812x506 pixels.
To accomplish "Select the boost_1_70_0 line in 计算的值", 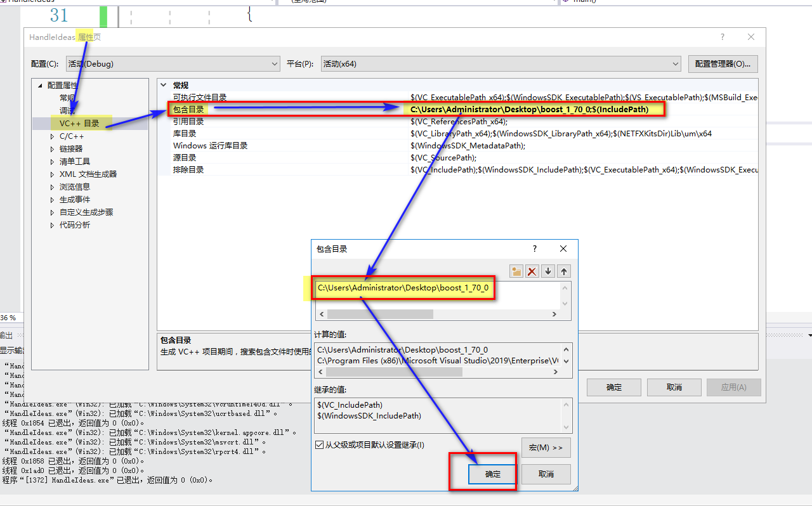I will (x=403, y=349).
